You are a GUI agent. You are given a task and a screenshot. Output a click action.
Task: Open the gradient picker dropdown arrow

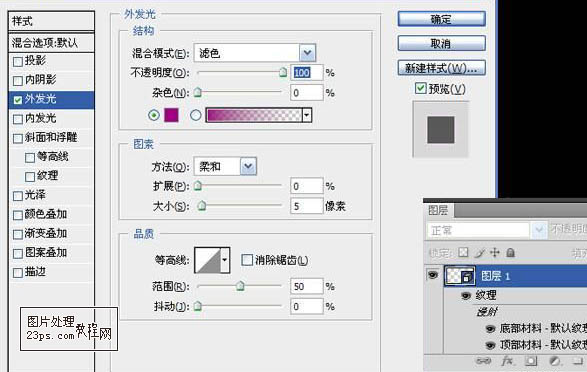coord(307,115)
